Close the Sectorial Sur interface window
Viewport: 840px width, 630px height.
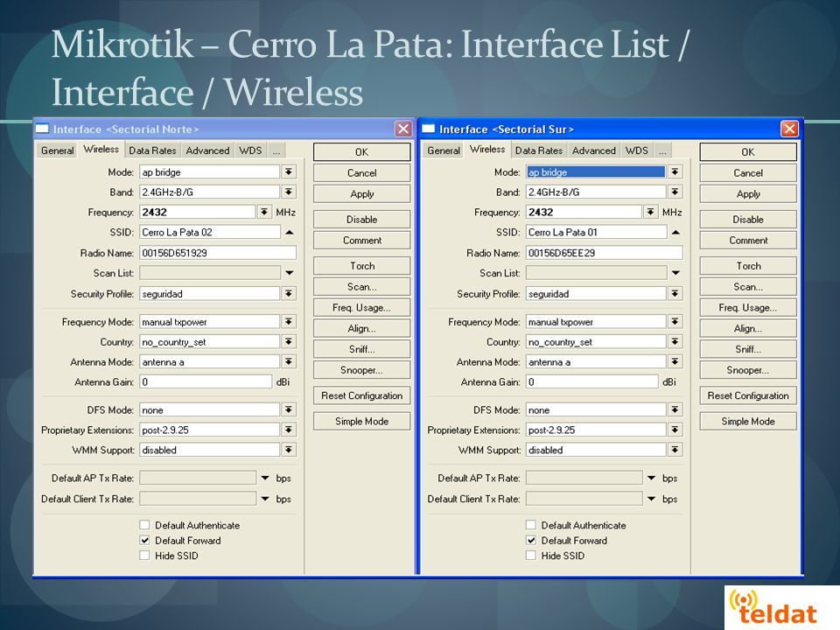pos(789,129)
